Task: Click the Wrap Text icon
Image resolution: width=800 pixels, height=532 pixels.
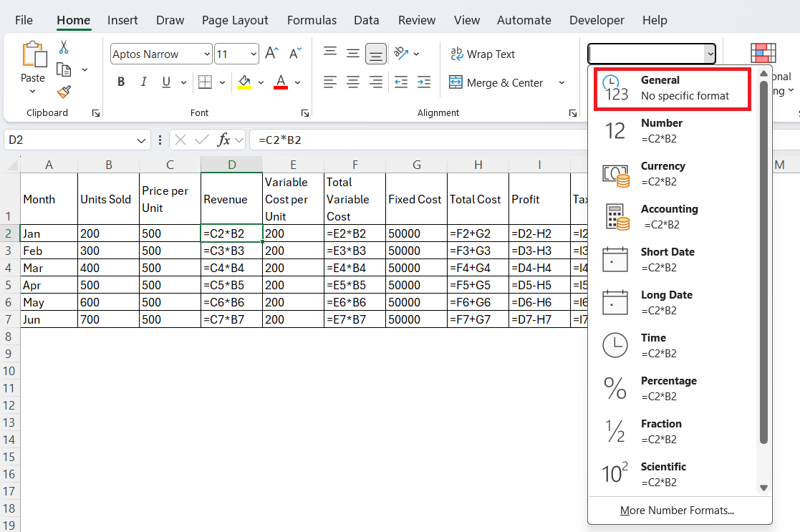Action: pyautogui.click(x=457, y=54)
